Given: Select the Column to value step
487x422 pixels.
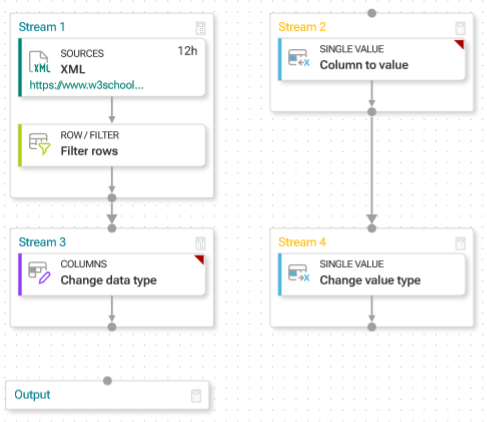Looking at the screenshot, I should point(371,59).
